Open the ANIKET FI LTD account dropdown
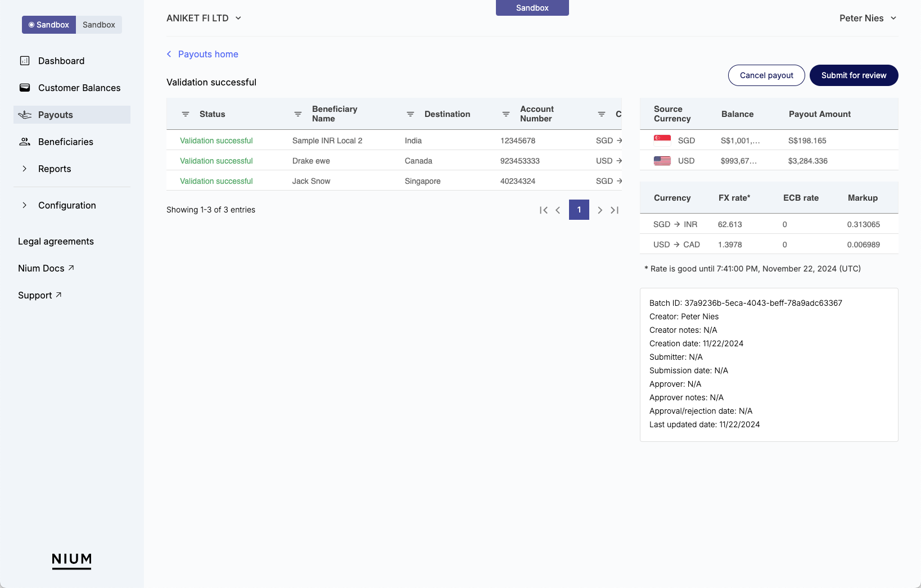 204,18
